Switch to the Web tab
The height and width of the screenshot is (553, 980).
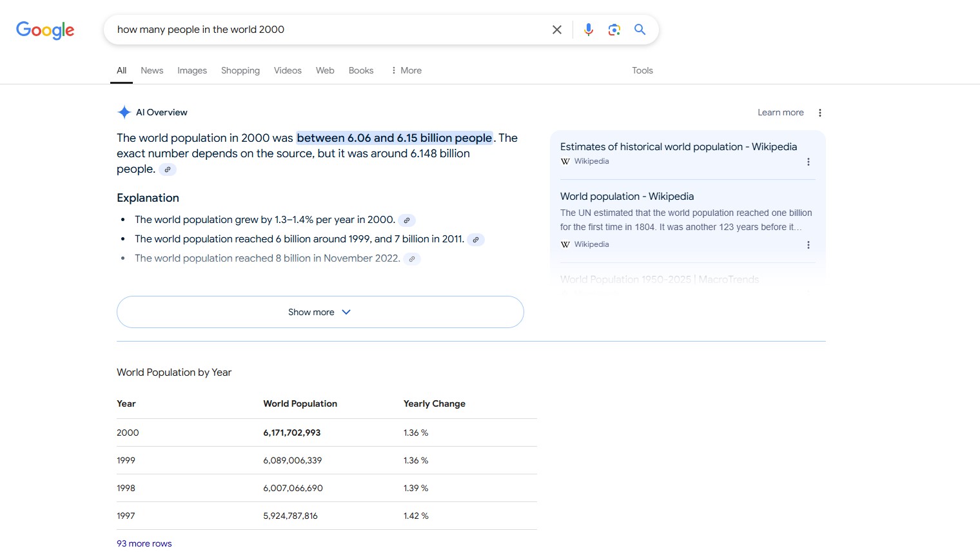tap(325, 70)
